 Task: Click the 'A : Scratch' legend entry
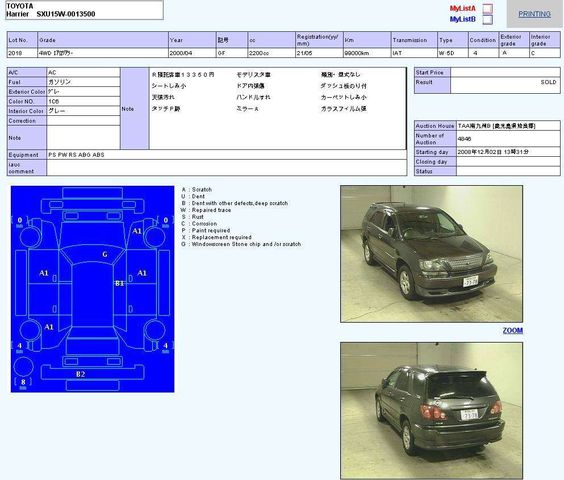(196, 189)
